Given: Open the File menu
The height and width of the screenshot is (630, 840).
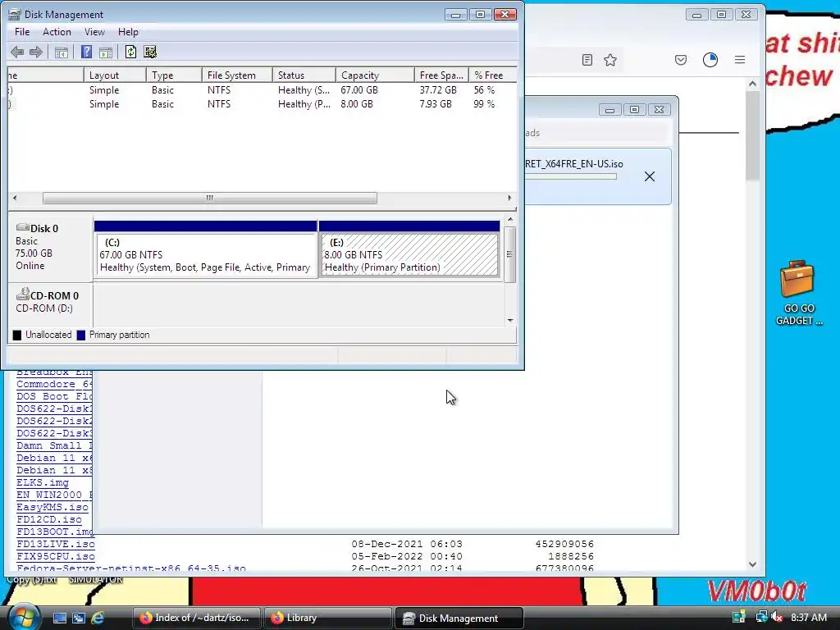Looking at the screenshot, I should coord(22,32).
